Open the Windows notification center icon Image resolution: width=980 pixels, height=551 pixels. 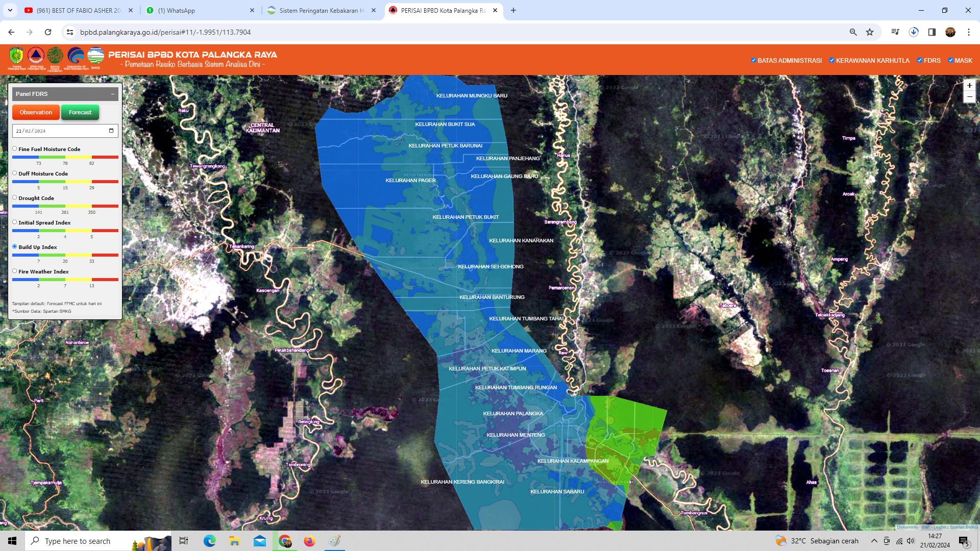pyautogui.click(x=964, y=541)
